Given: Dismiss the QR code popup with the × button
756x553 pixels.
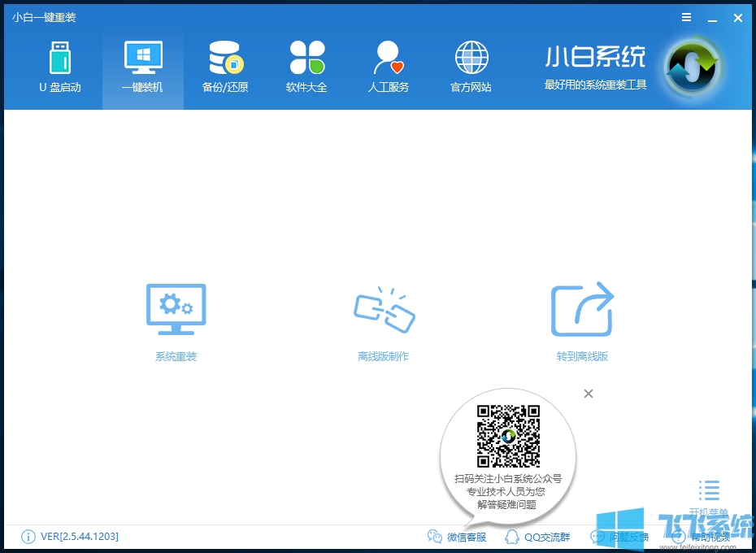Looking at the screenshot, I should tap(588, 393).
